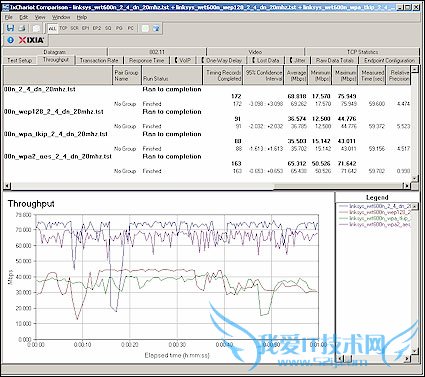The image size is (425, 377).
Task: Click results table scroll-up arrow
Action: coord(414,69)
